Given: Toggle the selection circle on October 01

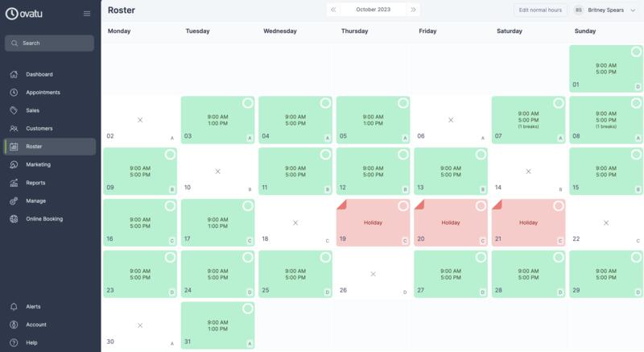Looking at the screenshot, I should click(x=636, y=52).
